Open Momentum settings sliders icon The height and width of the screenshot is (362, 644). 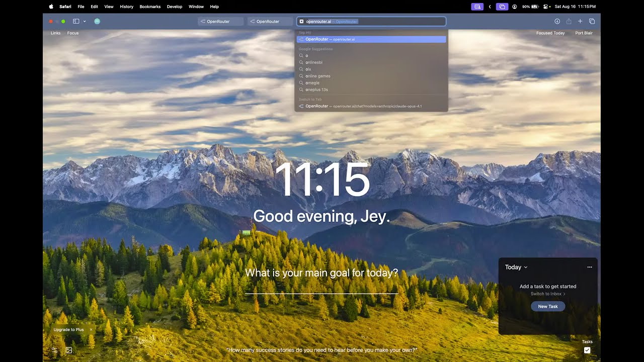click(54, 350)
